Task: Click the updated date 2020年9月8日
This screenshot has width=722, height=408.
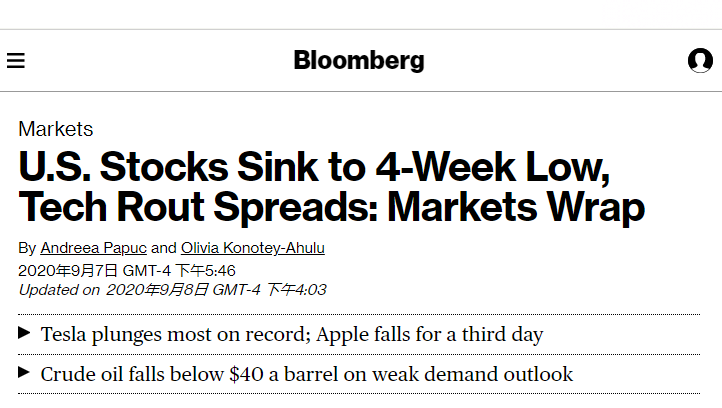Action: [x=158, y=290]
